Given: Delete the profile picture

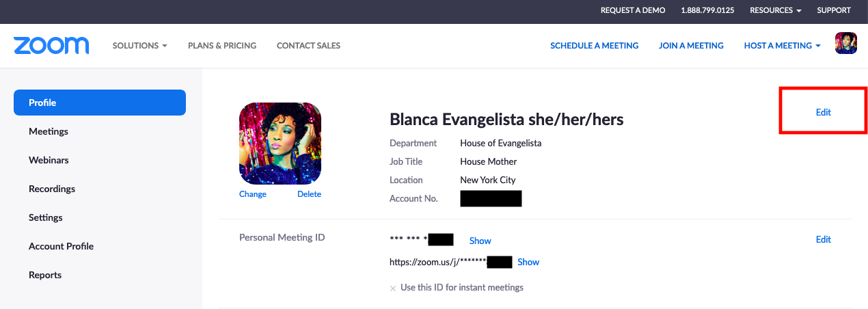Looking at the screenshot, I should (309, 194).
